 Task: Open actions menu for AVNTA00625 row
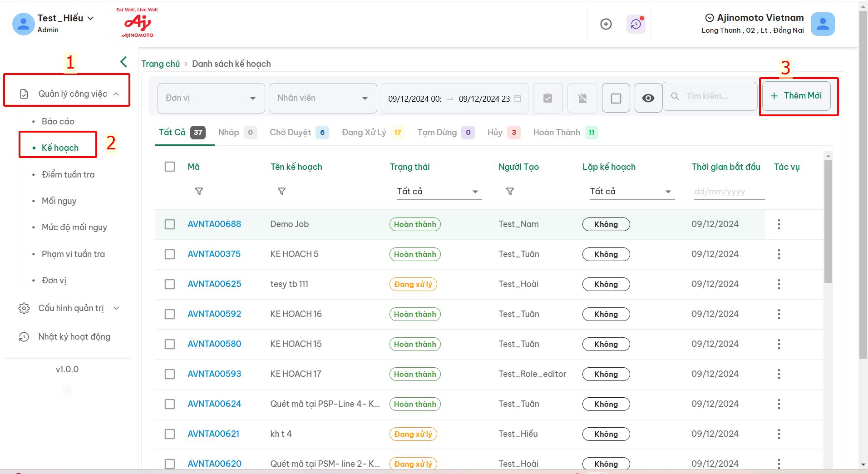coord(779,284)
